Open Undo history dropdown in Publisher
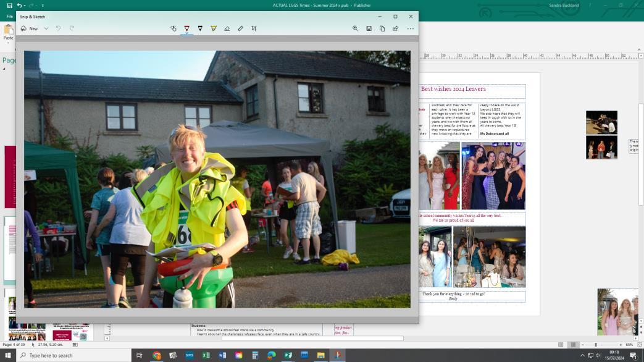 pyautogui.click(x=25, y=6)
